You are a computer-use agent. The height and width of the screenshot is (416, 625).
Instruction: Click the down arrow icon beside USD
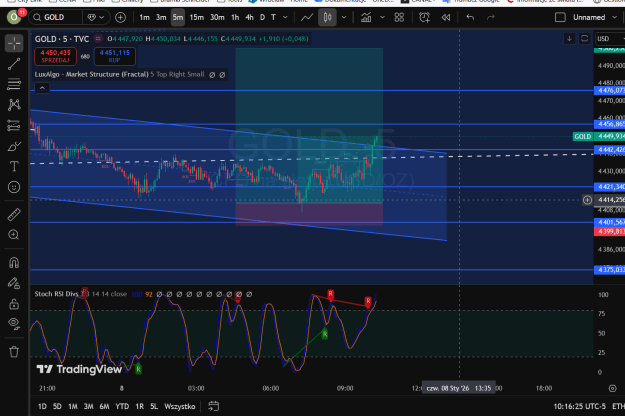[x=569, y=39]
